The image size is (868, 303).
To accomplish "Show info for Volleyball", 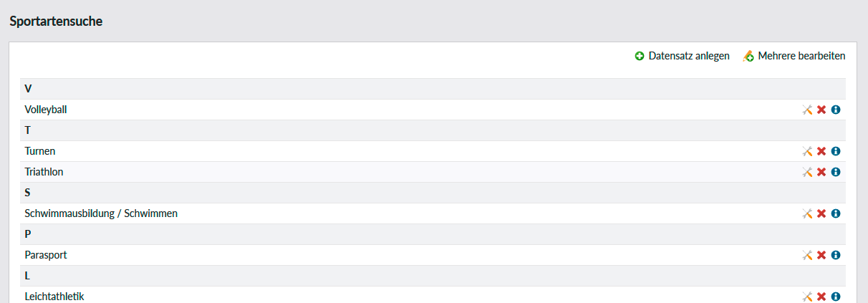I will coord(835,110).
